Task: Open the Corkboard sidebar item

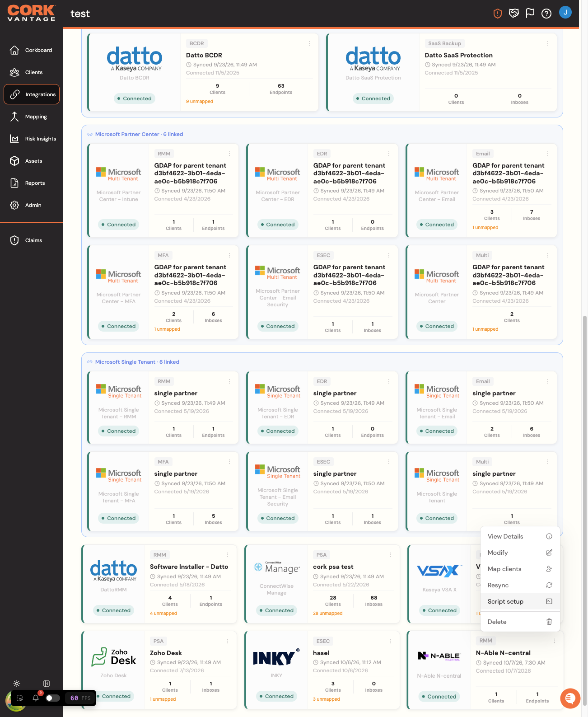Action: coord(32,50)
